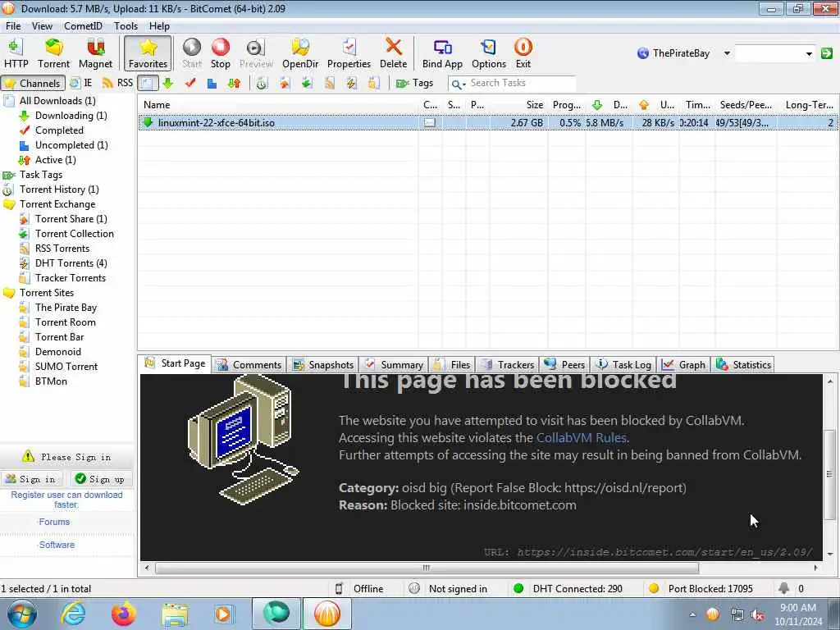Click the Torrent History clock icon
Image resolution: width=840 pixels, height=630 pixels.
[x=262, y=83]
